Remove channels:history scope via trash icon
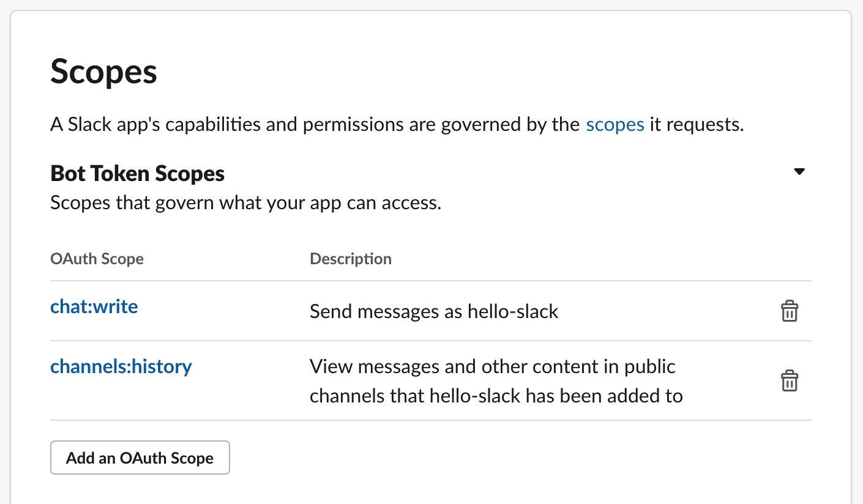Image resolution: width=863 pixels, height=504 pixels. click(790, 381)
